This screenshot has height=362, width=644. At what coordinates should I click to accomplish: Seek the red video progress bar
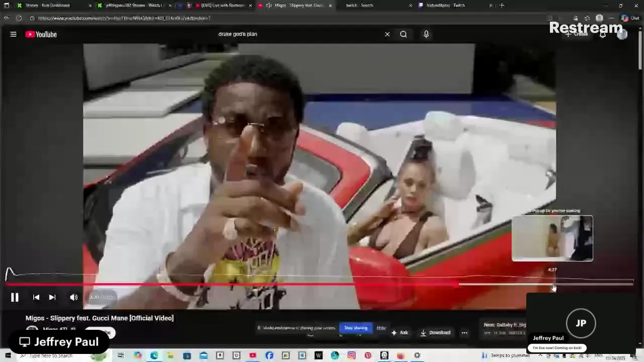pos(319,285)
